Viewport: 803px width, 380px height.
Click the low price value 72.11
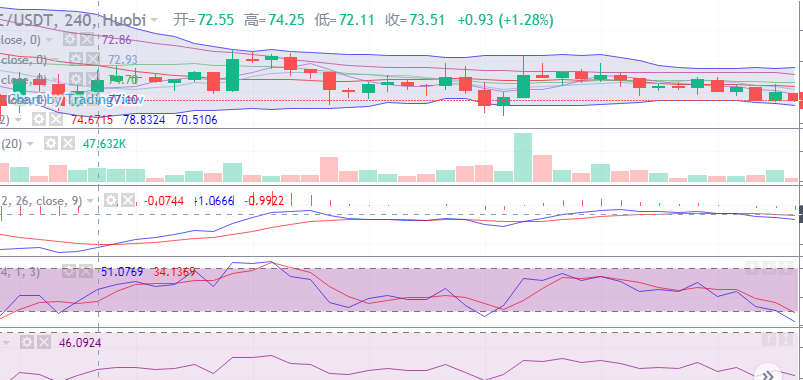pos(356,20)
